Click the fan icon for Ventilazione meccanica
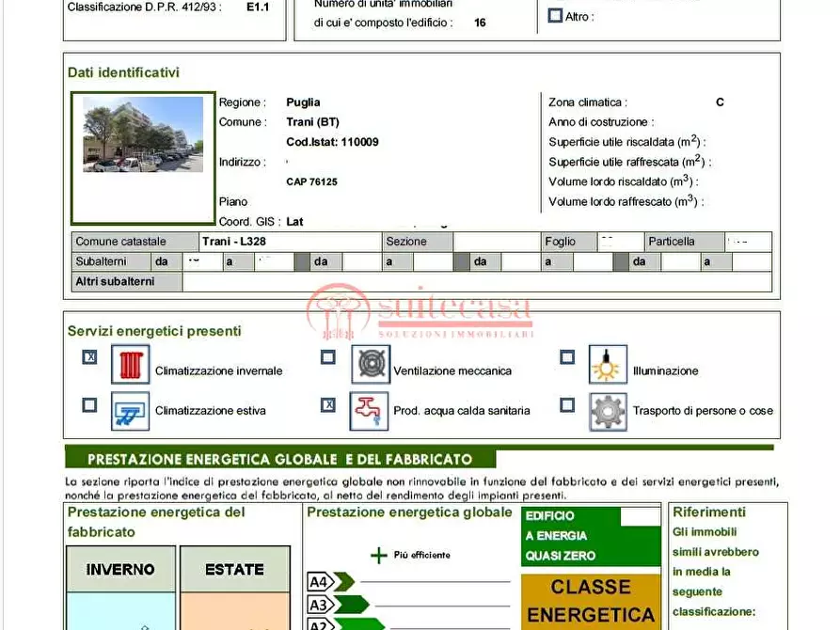 pos(370,365)
